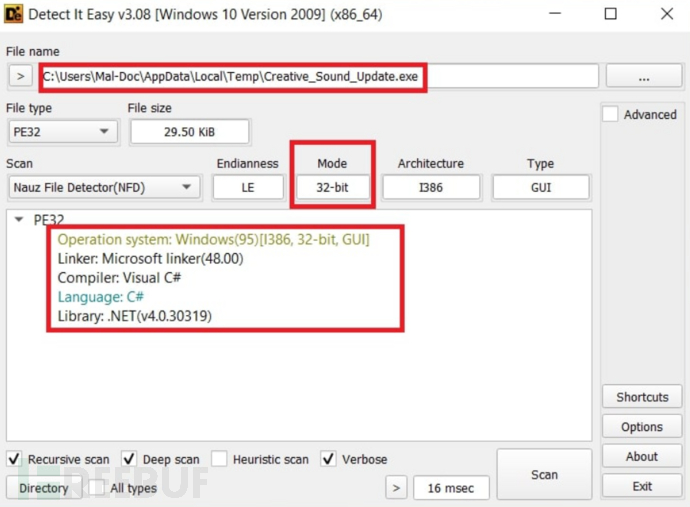Click the 16 msec scan time field

(x=451, y=488)
